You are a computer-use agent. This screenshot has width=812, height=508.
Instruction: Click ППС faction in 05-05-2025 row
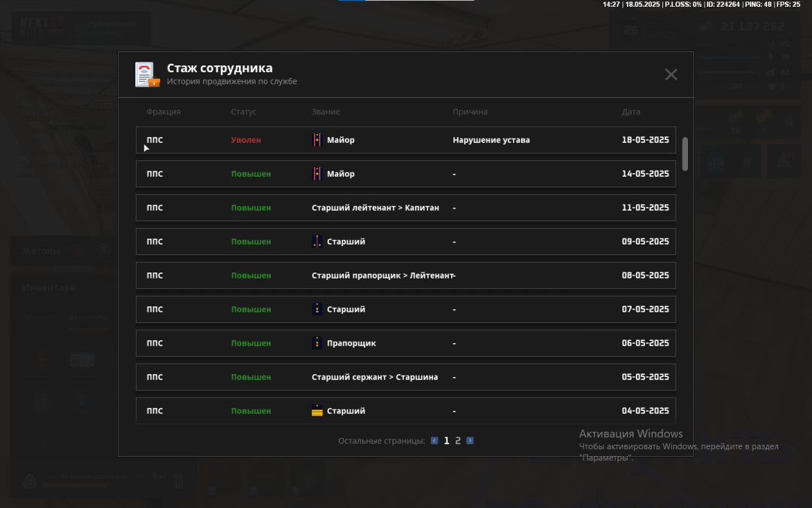coord(155,377)
